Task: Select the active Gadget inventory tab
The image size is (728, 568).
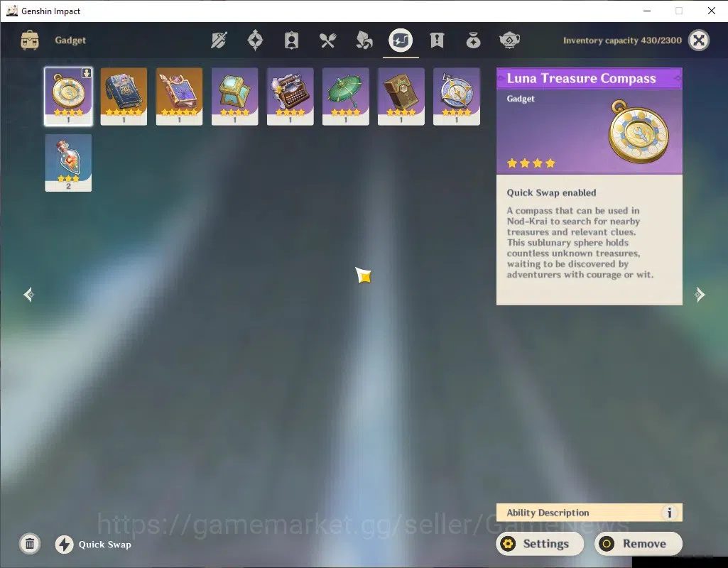Action: (x=401, y=40)
